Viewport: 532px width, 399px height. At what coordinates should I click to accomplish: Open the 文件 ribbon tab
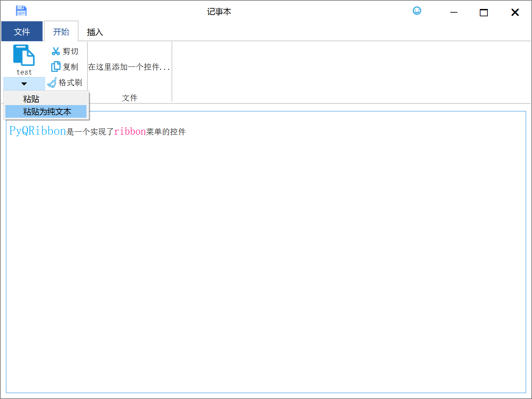pyautogui.click(x=22, y=31)
